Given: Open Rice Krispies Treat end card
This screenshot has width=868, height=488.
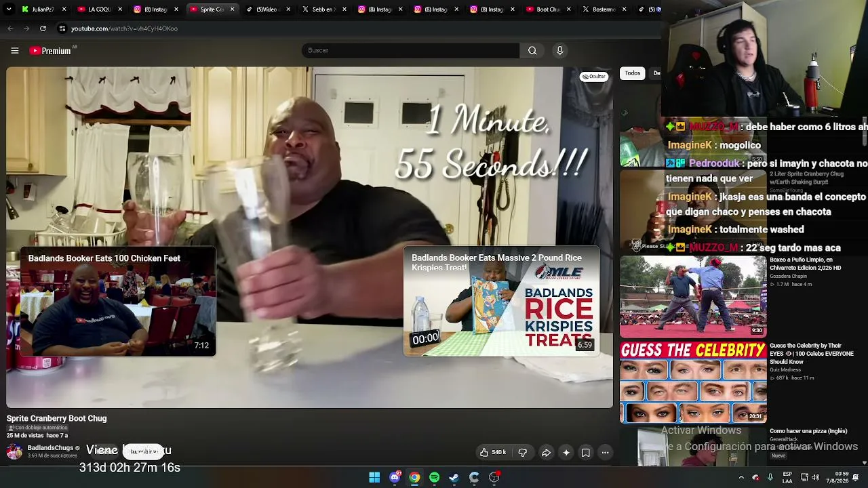Looking at the screenshot, I should (502, 301).
